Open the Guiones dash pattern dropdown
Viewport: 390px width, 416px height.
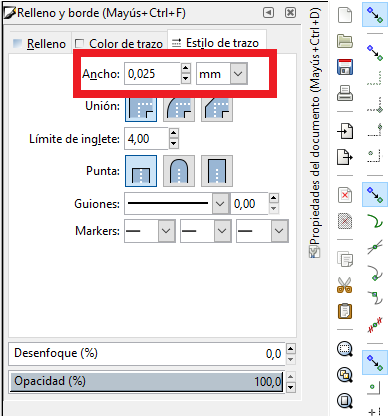(176, 203)
